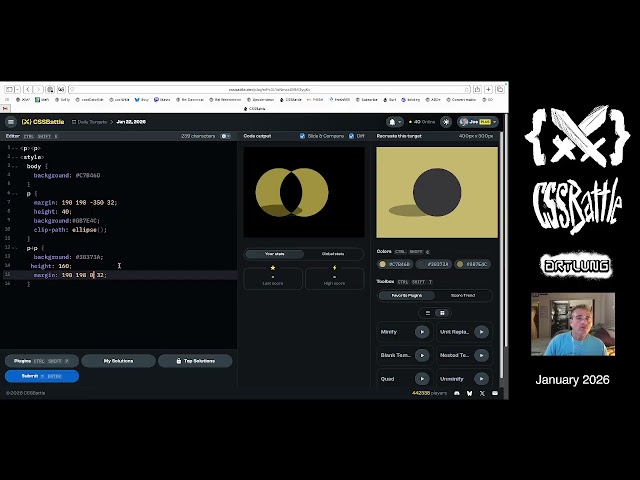Expand the character count options
640x480 pixels.
coord(225,136)
